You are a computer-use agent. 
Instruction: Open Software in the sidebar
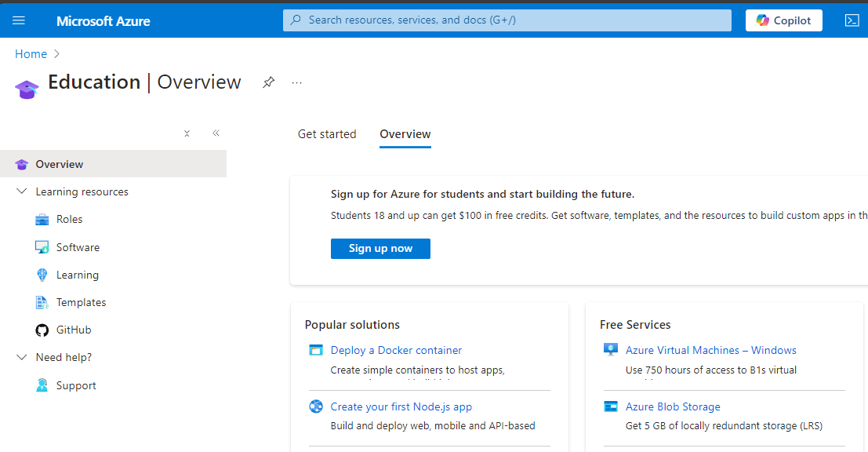(78, 247)
